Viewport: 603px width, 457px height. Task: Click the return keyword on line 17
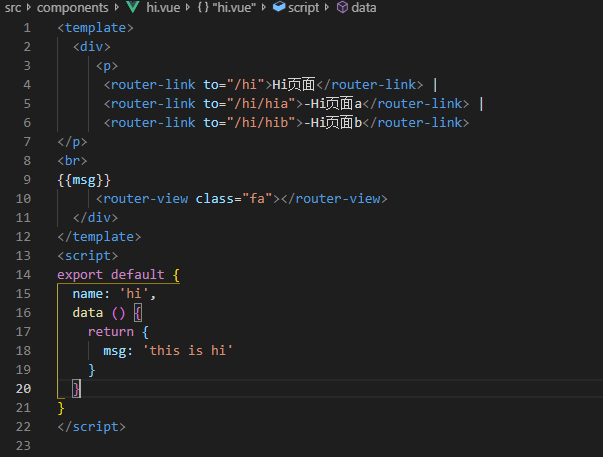tap(111, 332)
